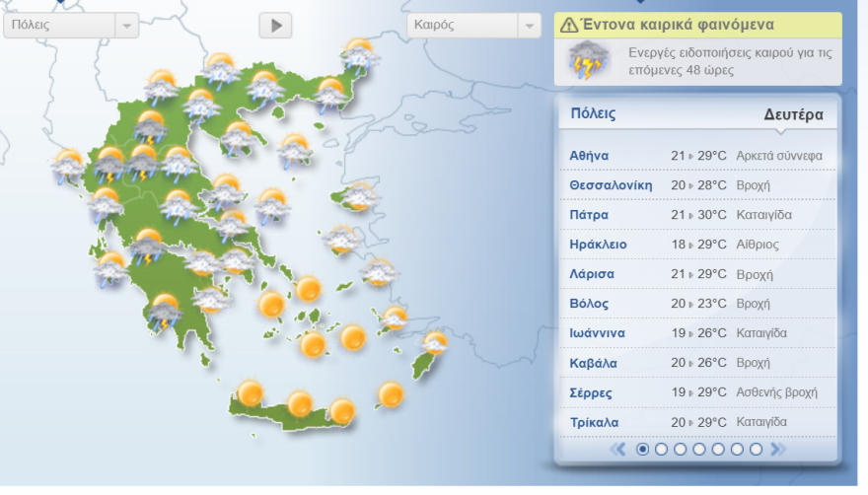Open the Αθήνα city forecast link

[589, 156]
